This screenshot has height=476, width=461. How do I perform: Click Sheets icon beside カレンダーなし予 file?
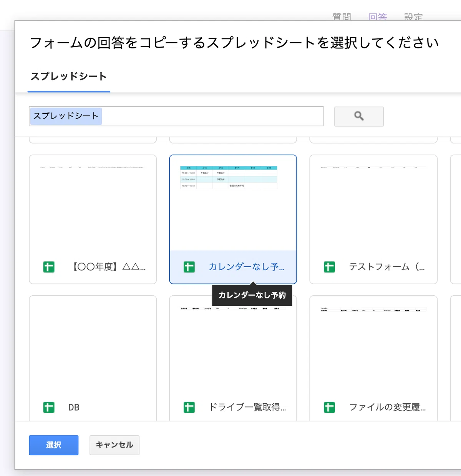coord(189,267)
